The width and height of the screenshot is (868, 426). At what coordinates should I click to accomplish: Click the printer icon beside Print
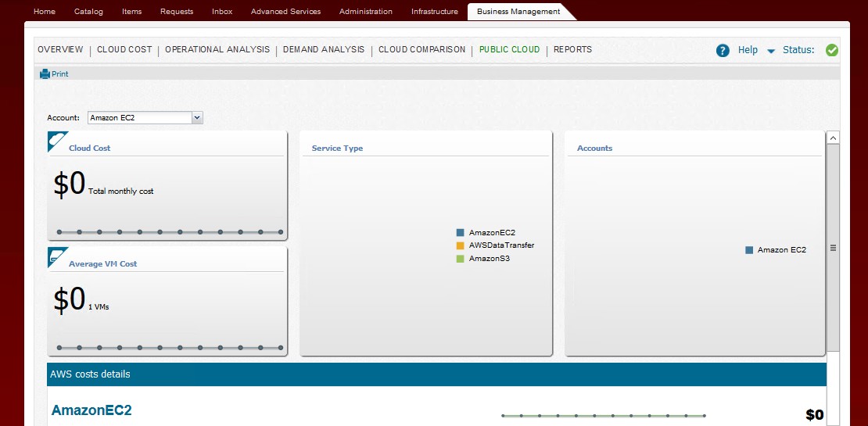click(x=45, y=74)
